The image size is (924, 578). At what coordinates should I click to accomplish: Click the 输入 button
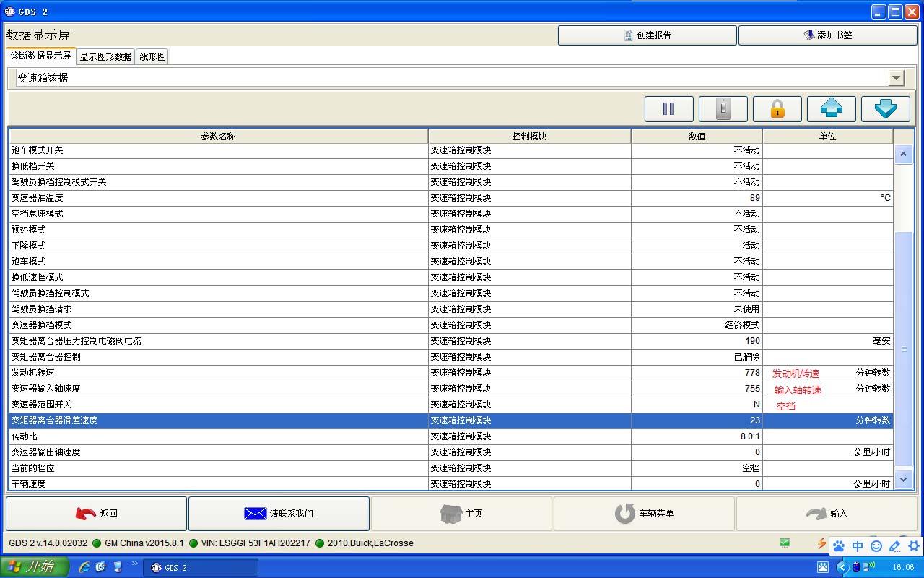click(827, 514)
